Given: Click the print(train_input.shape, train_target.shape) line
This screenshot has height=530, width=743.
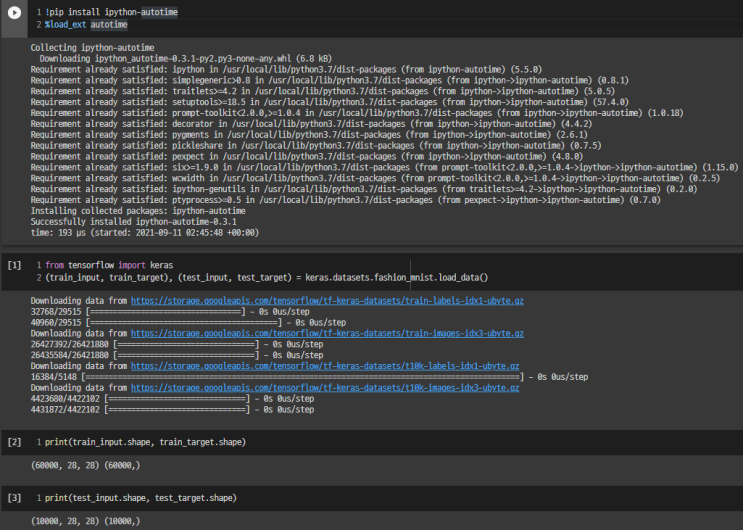Looking at the screenshot, I should click(145, 442).
